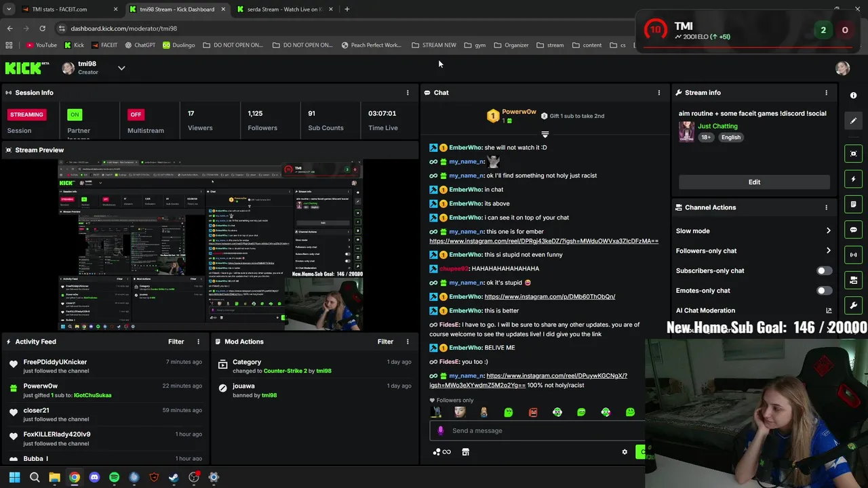
Task: Click the Send a message field
Action: point(536,430)
